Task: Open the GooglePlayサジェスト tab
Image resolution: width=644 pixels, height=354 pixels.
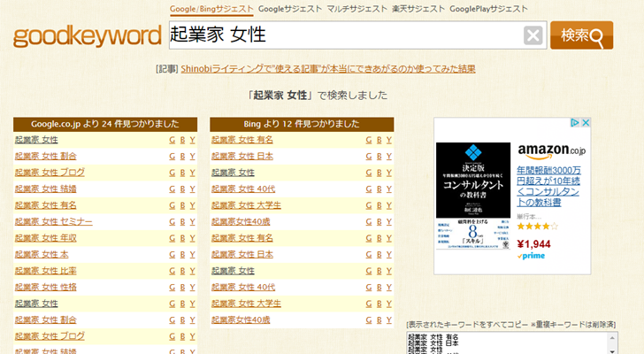Action: tap(488, 9)
